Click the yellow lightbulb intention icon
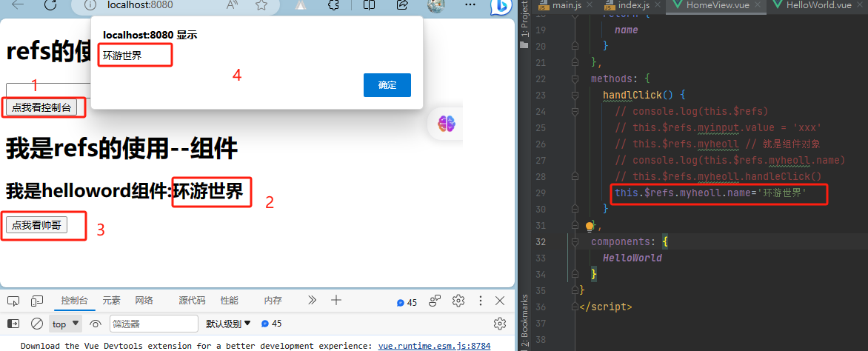Viewport: 868px width, 351px height. click(x=590, y=227)
